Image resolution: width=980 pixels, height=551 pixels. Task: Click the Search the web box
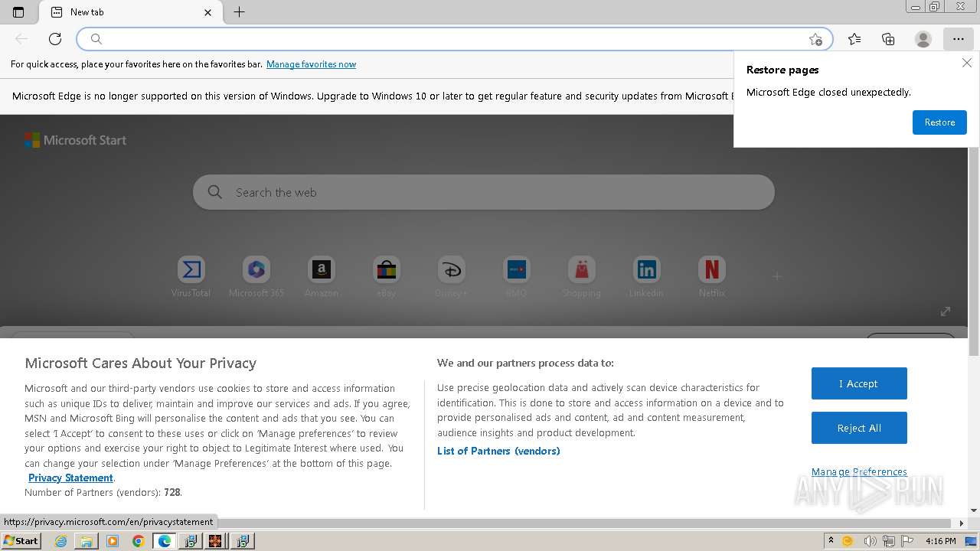[x=484, y=192]
